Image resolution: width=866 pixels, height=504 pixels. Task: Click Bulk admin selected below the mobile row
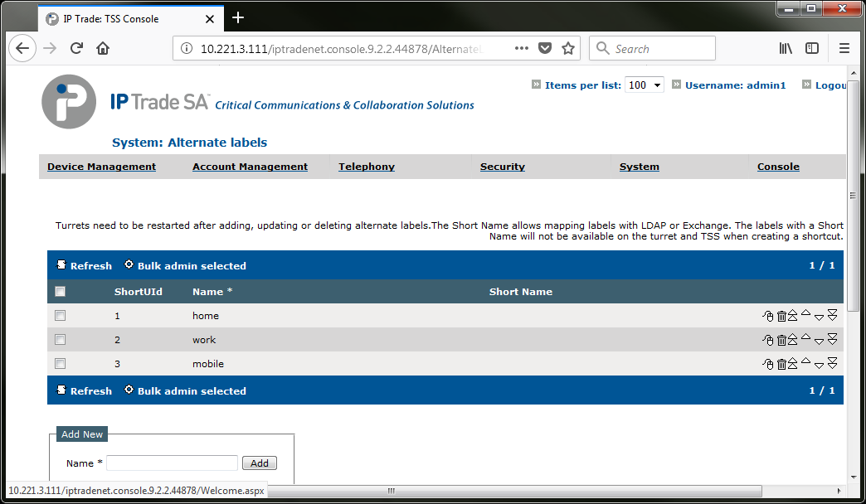pyautogui.click(x=186, y=390)
